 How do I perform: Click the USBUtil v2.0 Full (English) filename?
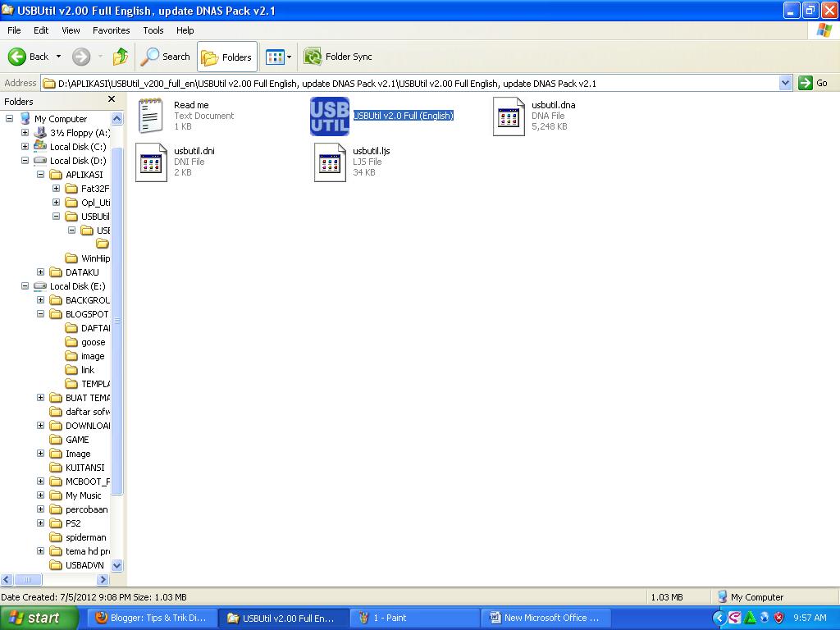(404, 116)
